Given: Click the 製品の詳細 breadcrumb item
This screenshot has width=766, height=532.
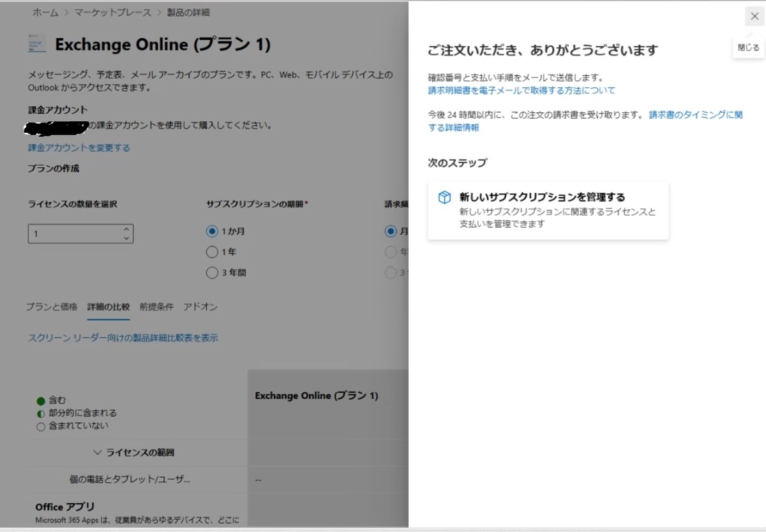Looking at the screenshot, I should (x=188, y=12).
